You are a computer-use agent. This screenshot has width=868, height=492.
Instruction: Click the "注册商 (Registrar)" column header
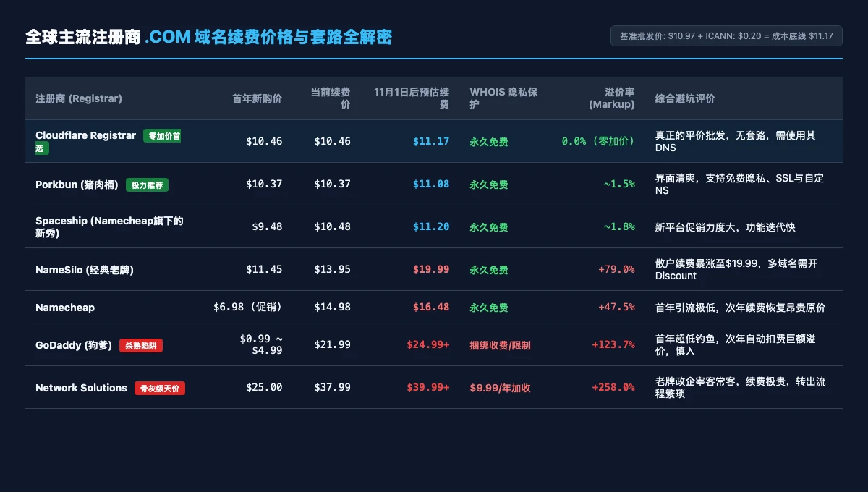(79, 98)
